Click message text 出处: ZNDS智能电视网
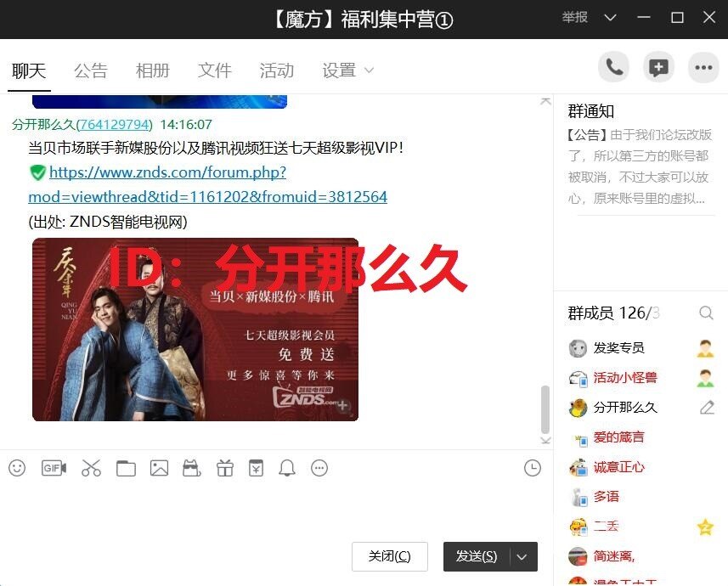The image size is (728, 586). [108, 222]
